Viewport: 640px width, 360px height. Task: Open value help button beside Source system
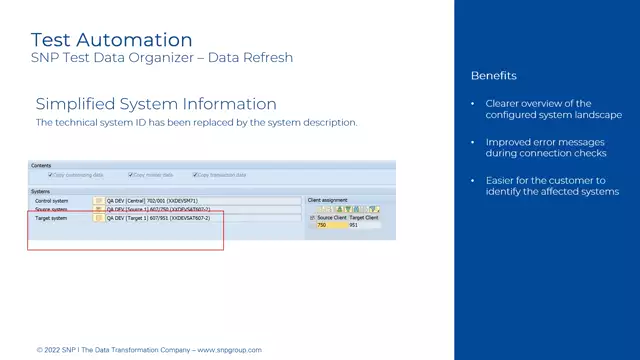point(98,209)
